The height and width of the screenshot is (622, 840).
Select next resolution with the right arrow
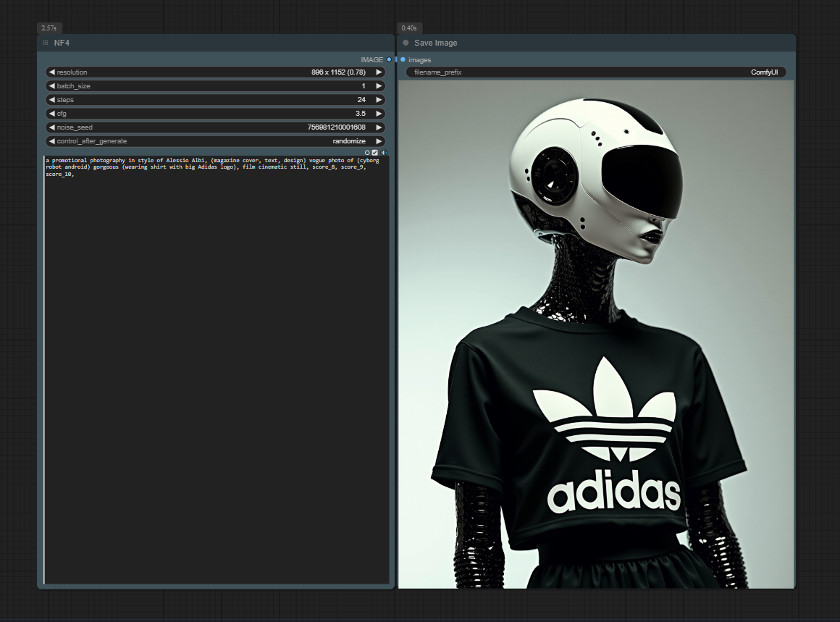[378, 72]
